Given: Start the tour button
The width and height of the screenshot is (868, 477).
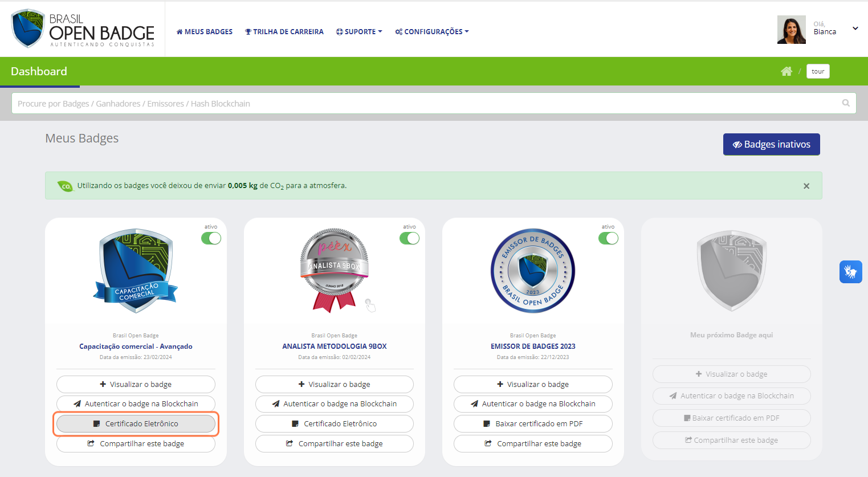Looking at the screenshot, I should pos(818,71).
